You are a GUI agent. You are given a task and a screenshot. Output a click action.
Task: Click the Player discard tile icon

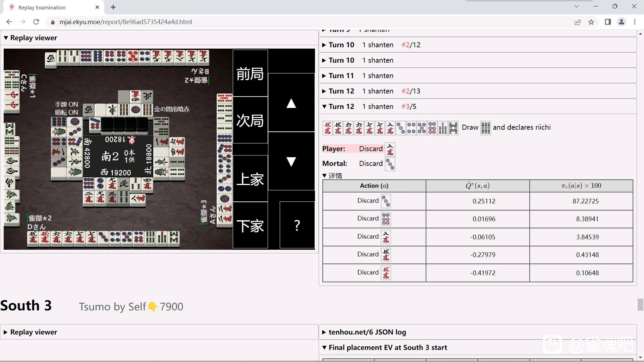pos(390,149)
